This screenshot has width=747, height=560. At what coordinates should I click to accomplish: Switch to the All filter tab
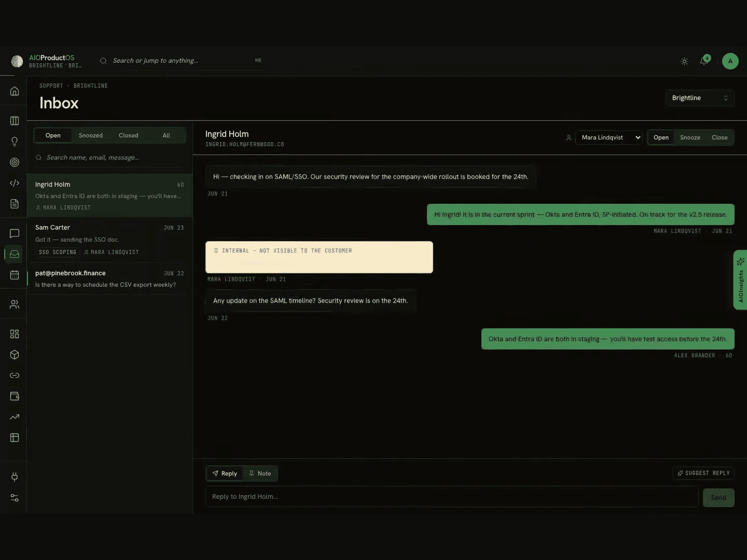(x=166, y=135)
